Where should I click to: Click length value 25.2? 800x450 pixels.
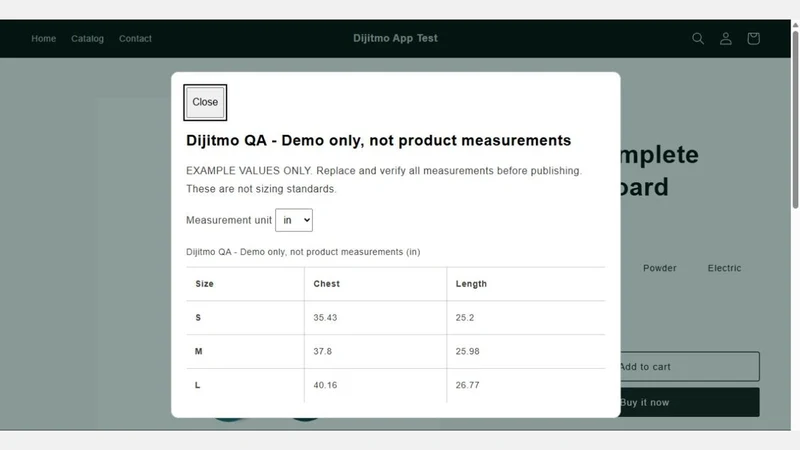465,317
